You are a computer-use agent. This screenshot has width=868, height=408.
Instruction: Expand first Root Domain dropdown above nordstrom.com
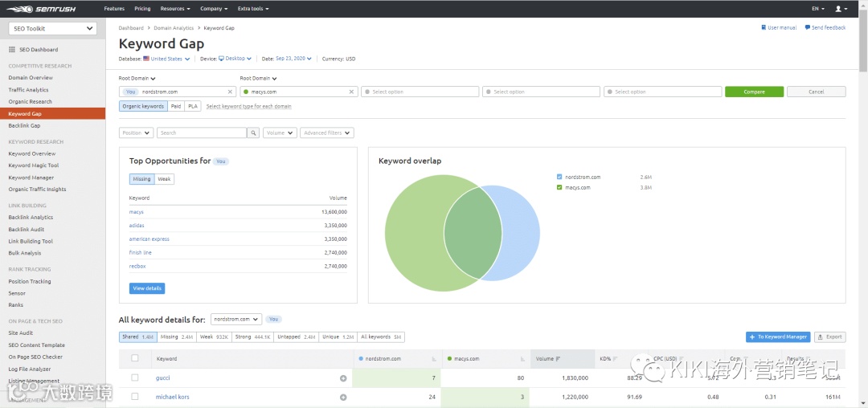137,79
